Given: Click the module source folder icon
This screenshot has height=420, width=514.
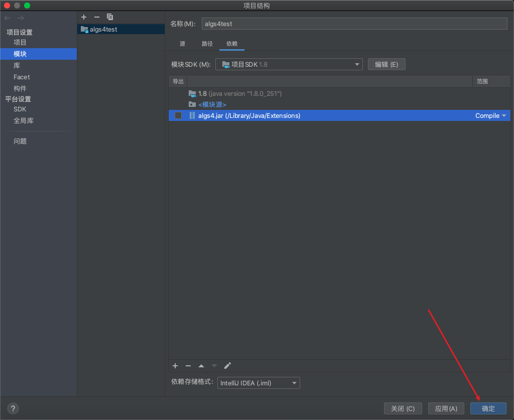Looking at the screenshot, I should tap(192, 104).
